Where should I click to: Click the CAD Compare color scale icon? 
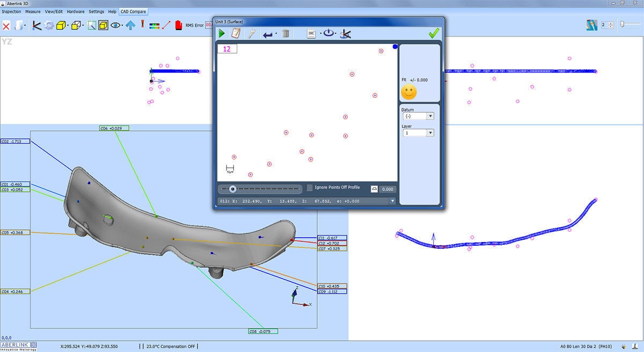155,24
